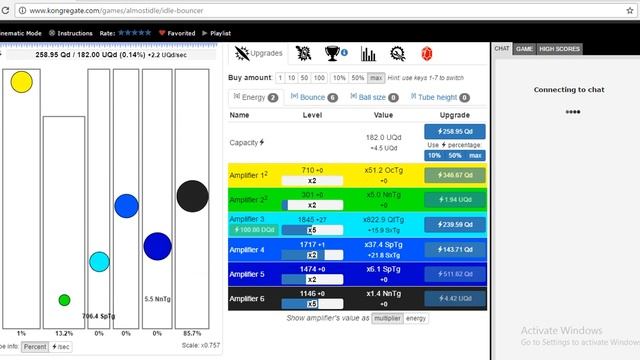Set buy amount to 1
Viewport: 640px width, 360px height.
[280, 78]
